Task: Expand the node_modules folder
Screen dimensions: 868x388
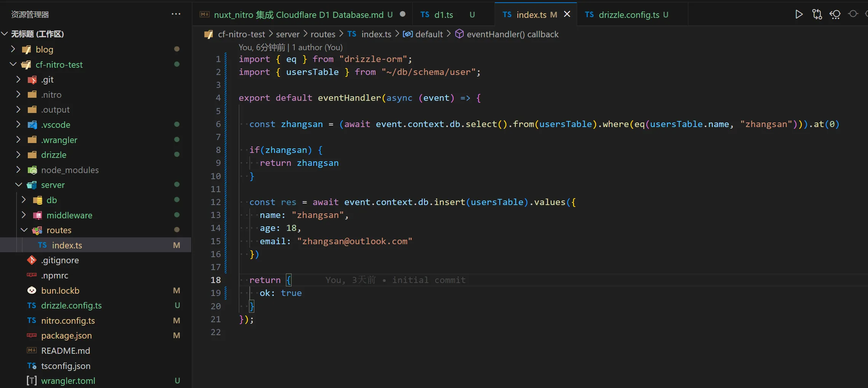Action: point(18,170)
